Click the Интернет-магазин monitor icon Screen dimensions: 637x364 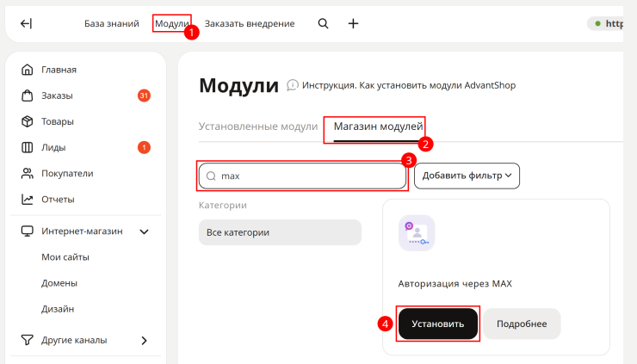click(28, 231)
